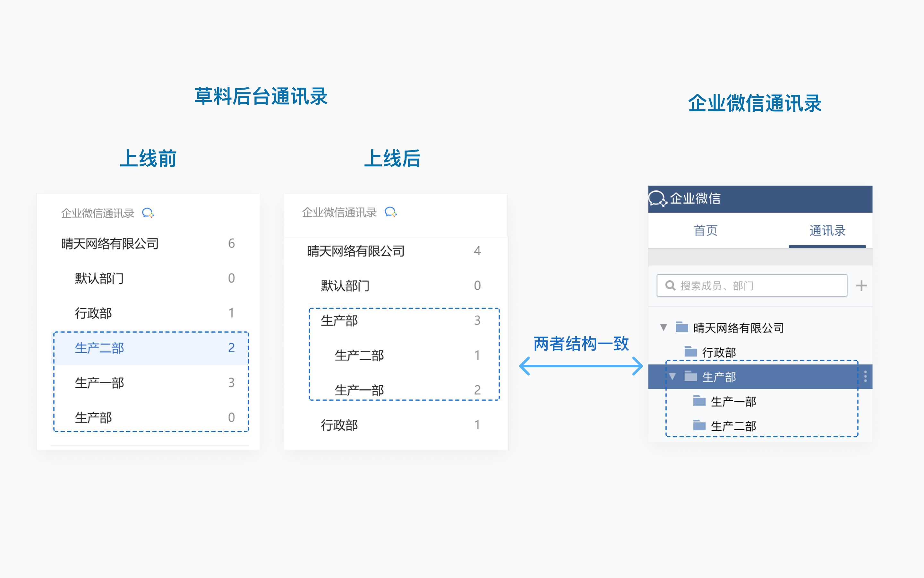
Task: Collapse the 生产部 node in 企业微信 tree
Action: (672, 377)
